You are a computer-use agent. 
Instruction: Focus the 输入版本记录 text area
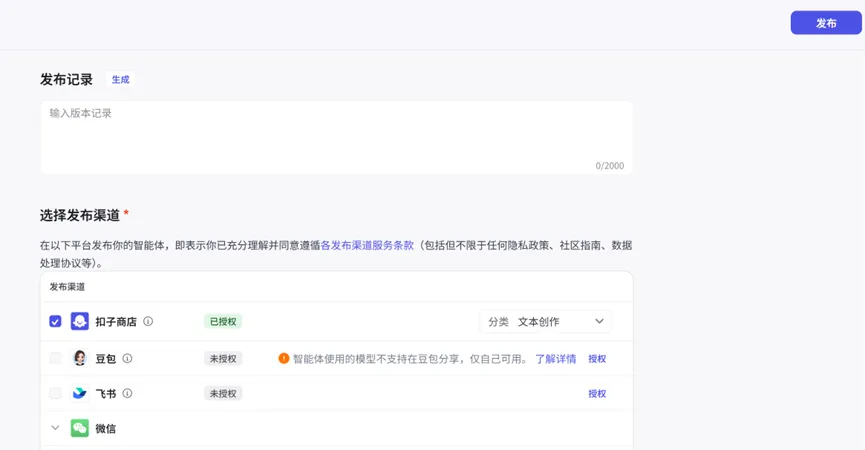point(336,137)
